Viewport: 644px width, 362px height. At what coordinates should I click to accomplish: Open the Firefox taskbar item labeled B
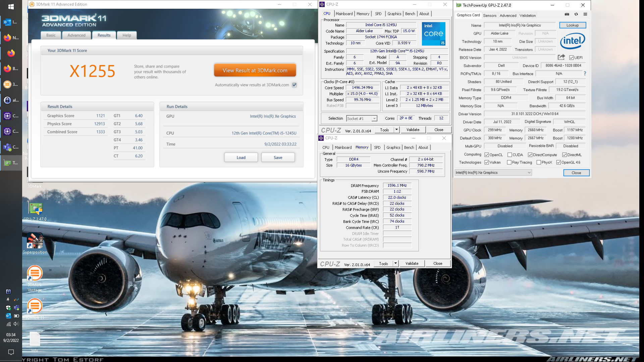11,69
